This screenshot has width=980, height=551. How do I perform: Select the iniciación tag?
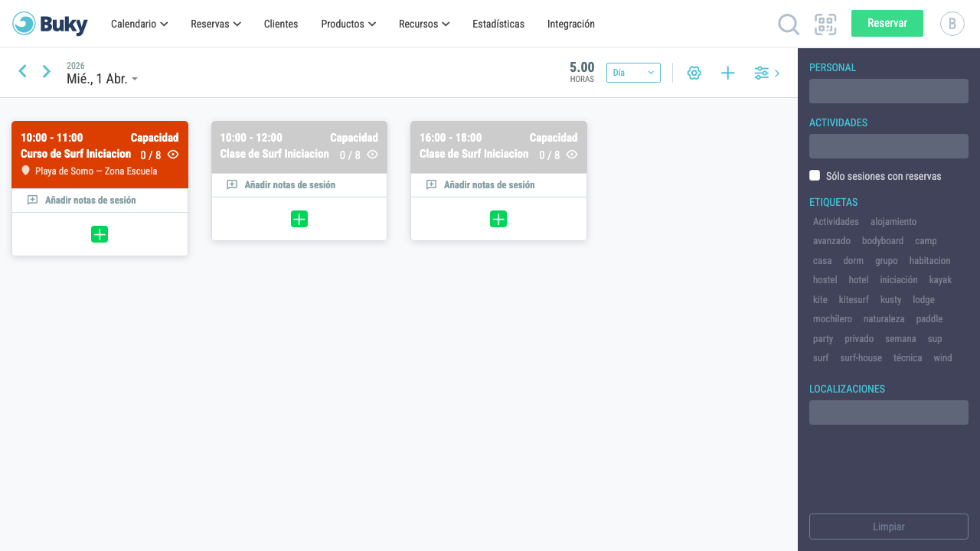pos(899,280)
